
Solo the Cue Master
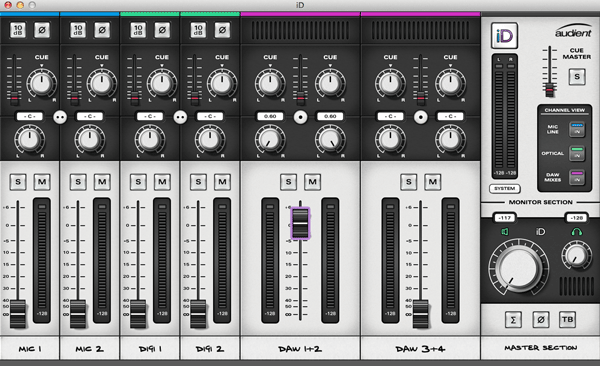577,77
